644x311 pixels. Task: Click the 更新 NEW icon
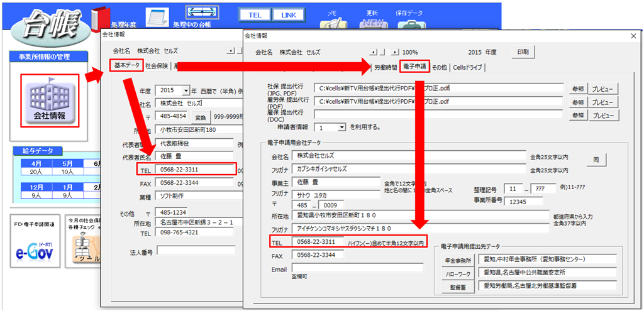tap(374, 24)
